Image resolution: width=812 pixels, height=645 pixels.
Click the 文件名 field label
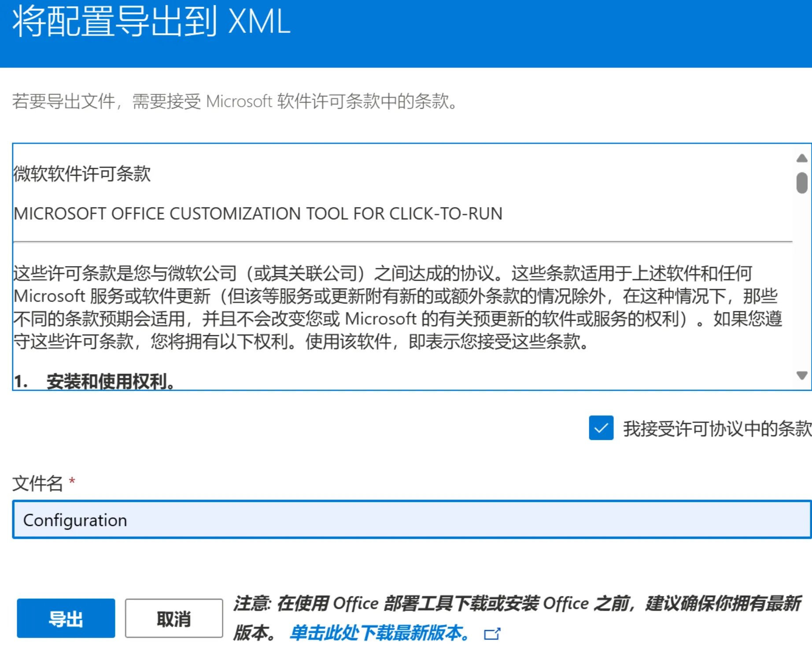37,483
